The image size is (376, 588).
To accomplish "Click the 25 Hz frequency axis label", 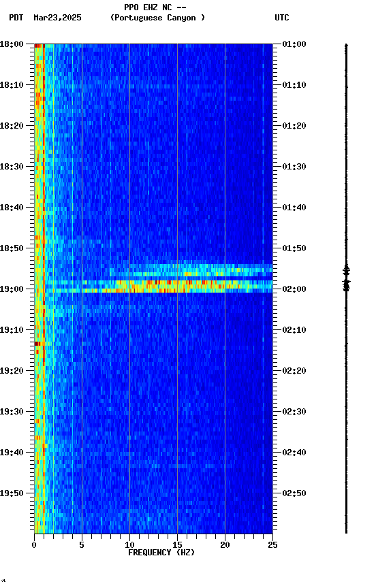I will click(272, 545).
